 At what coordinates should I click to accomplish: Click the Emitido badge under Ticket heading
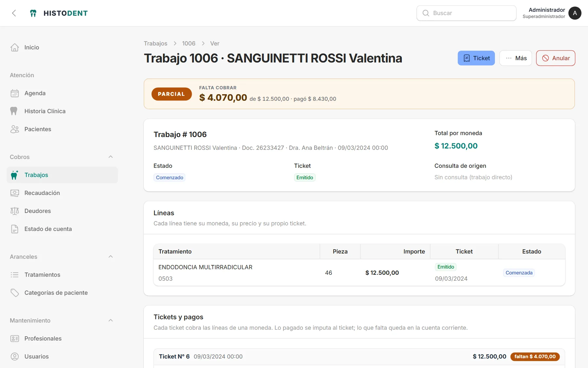tap(305, 178)
